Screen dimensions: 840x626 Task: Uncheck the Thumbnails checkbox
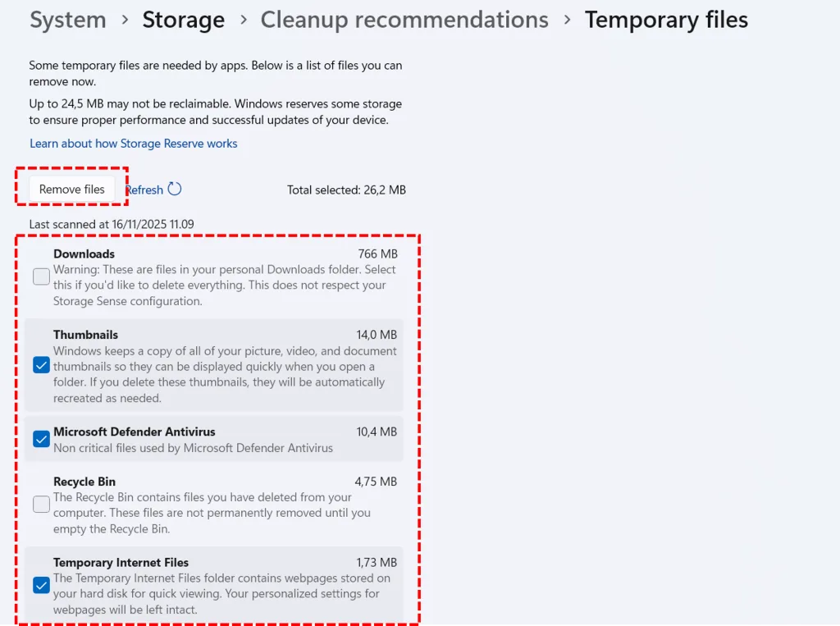tap(41, 366)
